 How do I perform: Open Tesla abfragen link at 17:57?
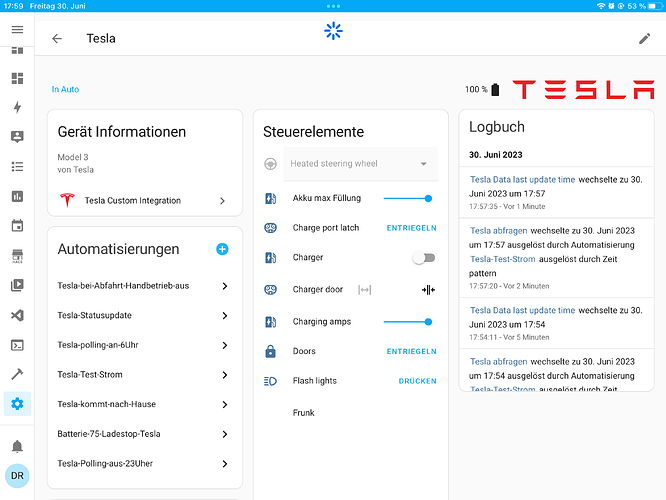(x=498, y=231)
